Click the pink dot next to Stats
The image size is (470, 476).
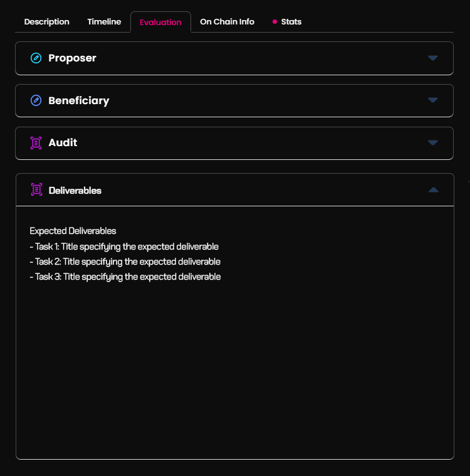(274, 21)
